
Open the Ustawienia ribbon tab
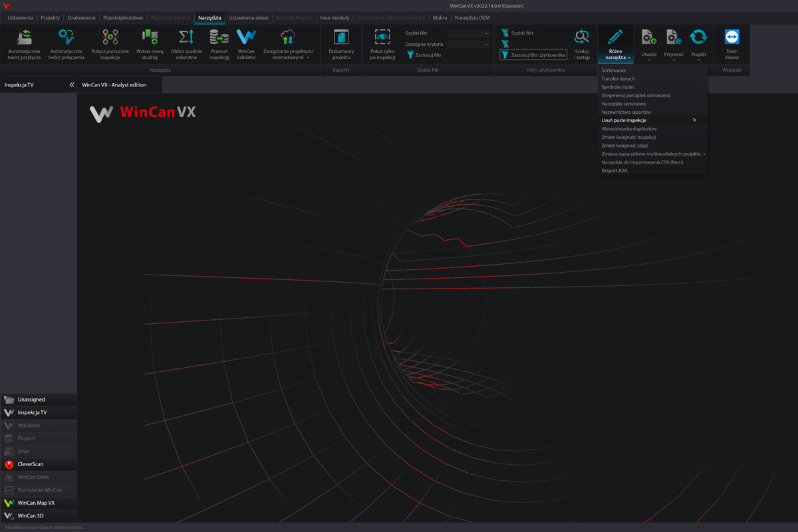click(x=20, y=18)
